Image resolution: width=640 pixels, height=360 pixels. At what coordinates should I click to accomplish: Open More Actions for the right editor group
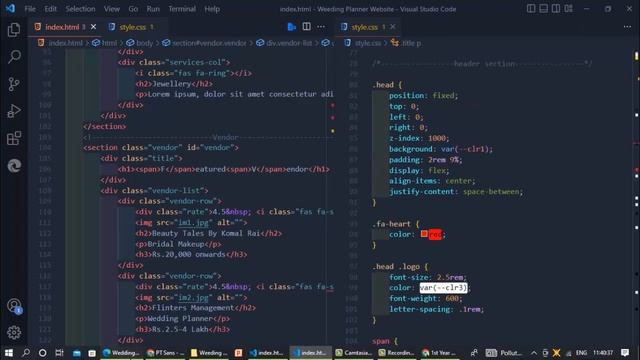627,27
